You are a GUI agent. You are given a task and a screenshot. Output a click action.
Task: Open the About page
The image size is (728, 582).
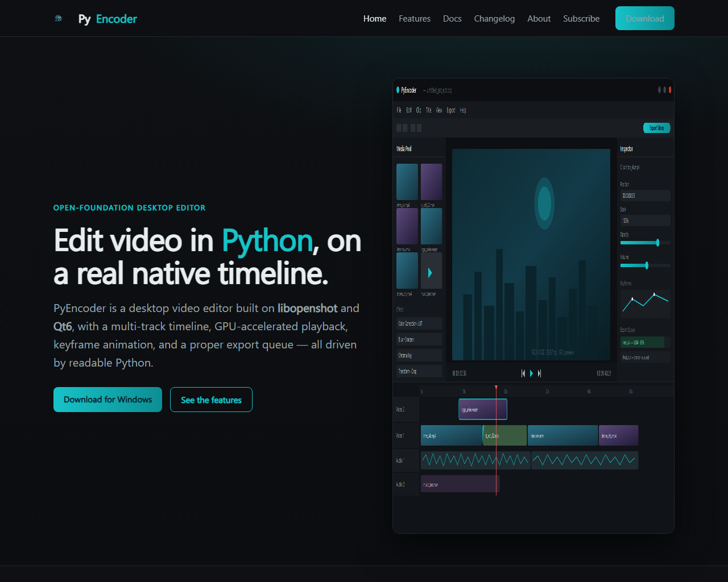539,18
